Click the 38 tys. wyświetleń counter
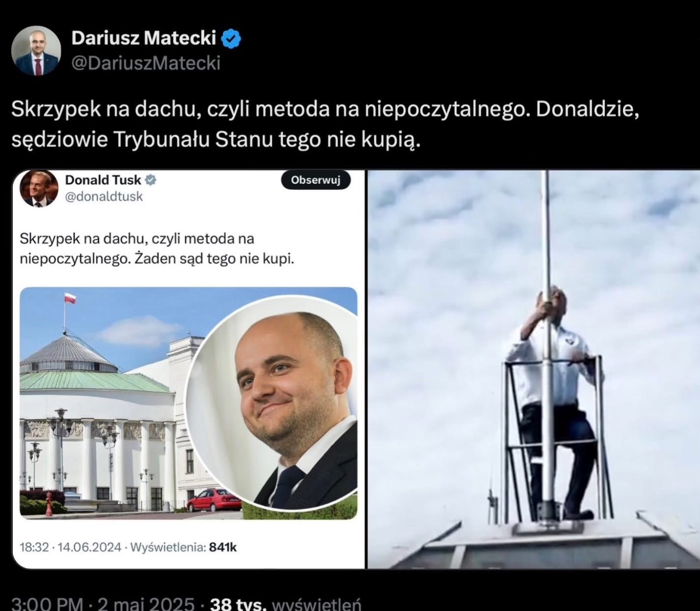 click(x=285, y=603)
